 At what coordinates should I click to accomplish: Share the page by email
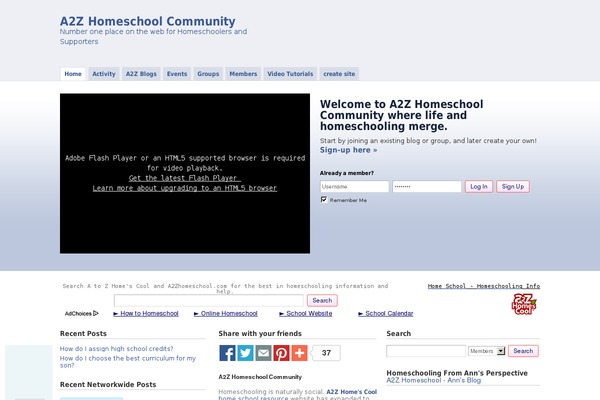point(263,353)
